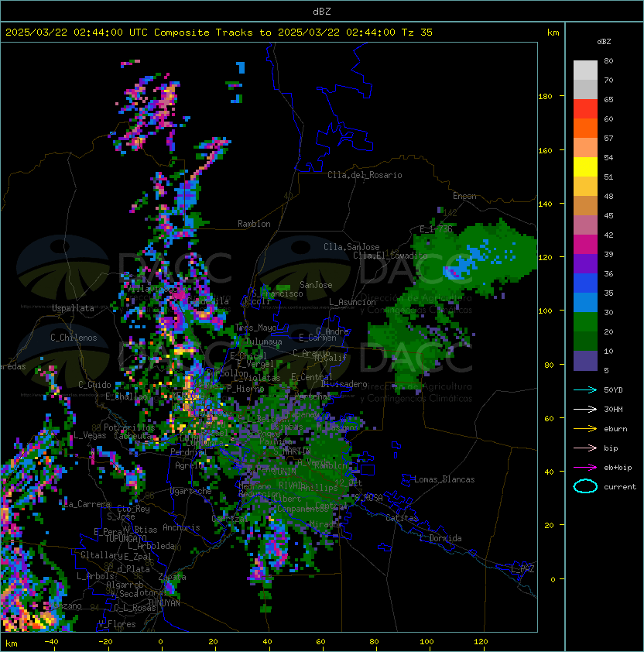Click the cyan ellipse 'current' legend icon
Screen dimensions: 644x652
coord(585,486)
